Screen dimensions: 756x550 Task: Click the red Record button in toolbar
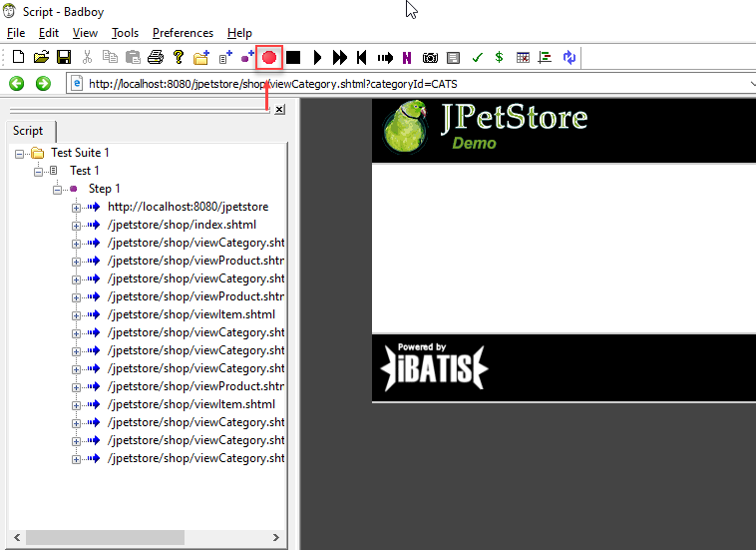pos(268,58)
